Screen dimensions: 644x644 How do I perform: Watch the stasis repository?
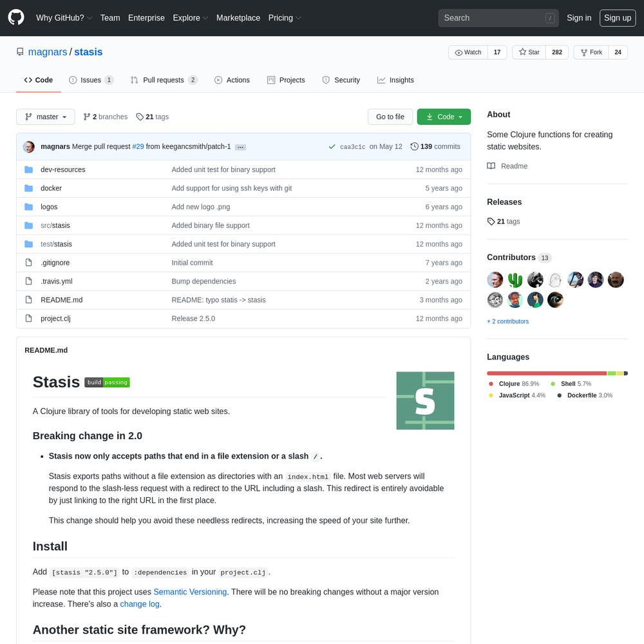468,52
